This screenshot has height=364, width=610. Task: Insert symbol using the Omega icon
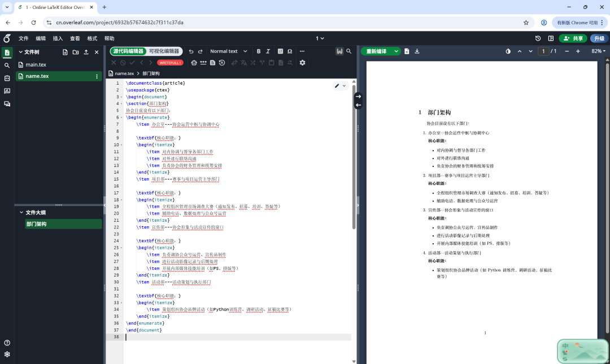(290, 51)
